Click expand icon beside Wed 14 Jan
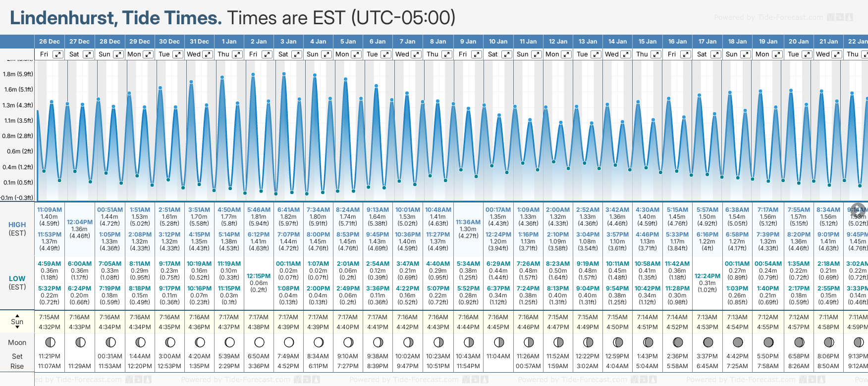The width and height of the screenshot is (868, 386). pyautogui.click(x=626, y=54)
